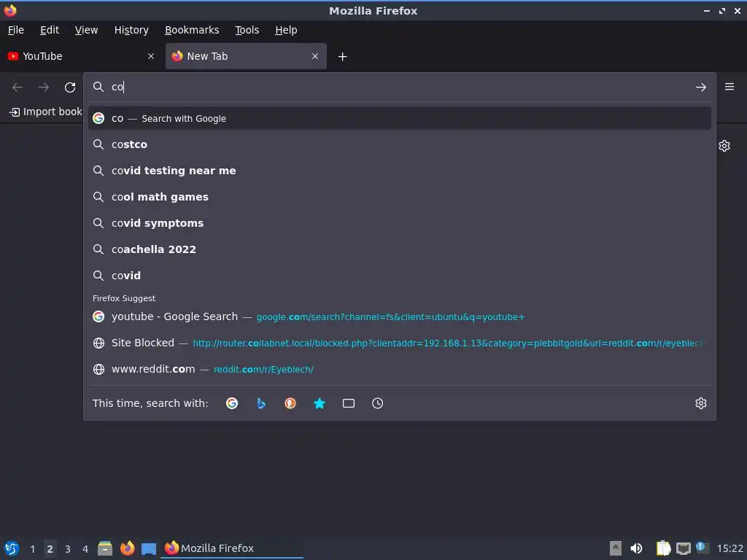Search bookmarks using star icon
This screenshot has width=747, height=560.
pos(320,403)
